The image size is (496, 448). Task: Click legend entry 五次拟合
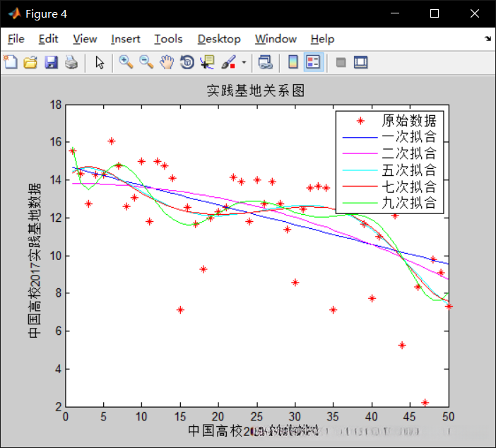click(409, 170)
